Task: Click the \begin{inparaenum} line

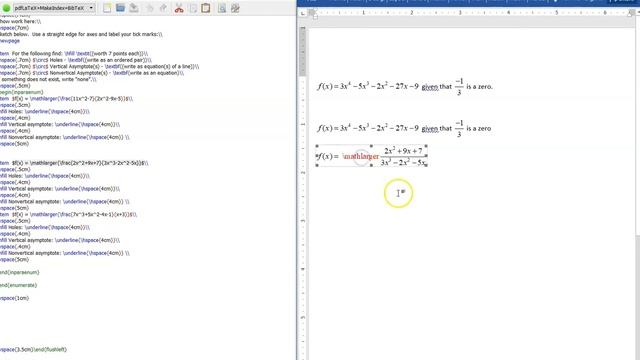Action: tap(22, 92)
